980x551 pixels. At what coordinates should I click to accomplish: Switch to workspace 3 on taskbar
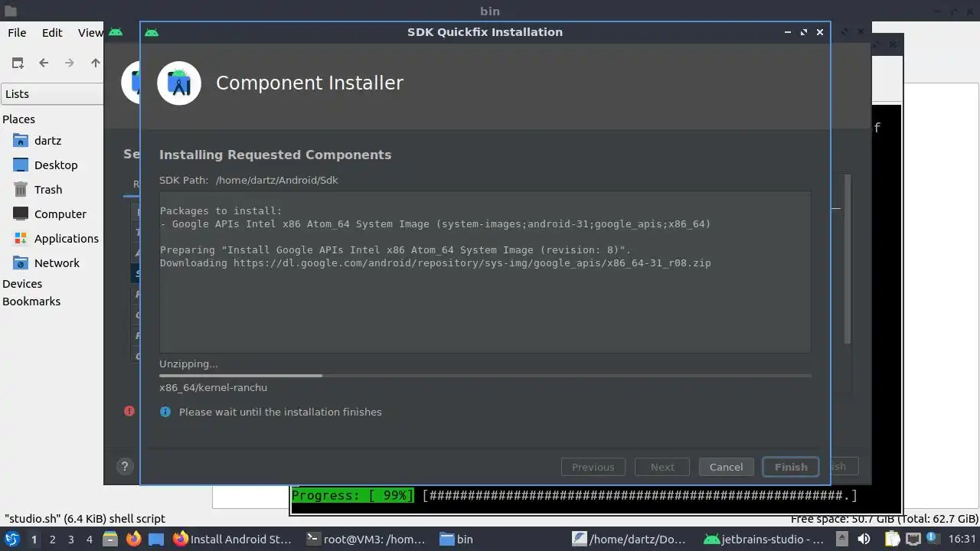pos(70,540)
